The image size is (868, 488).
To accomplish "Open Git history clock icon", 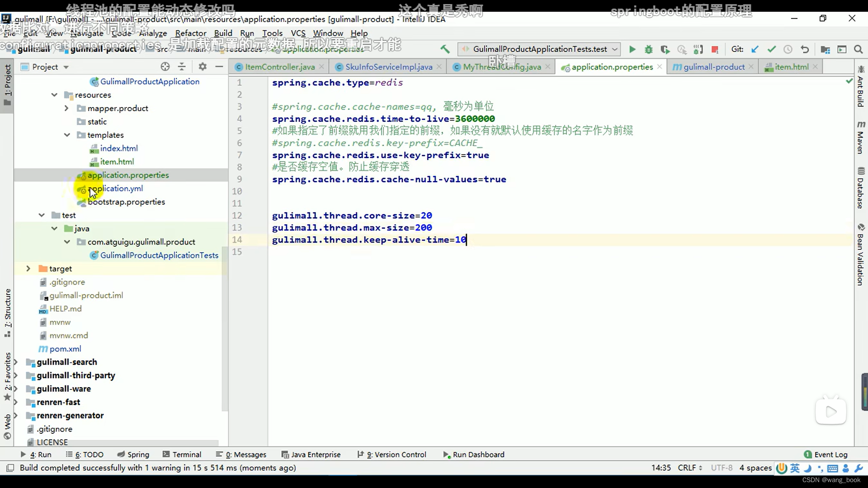I will tap(788, 49).
